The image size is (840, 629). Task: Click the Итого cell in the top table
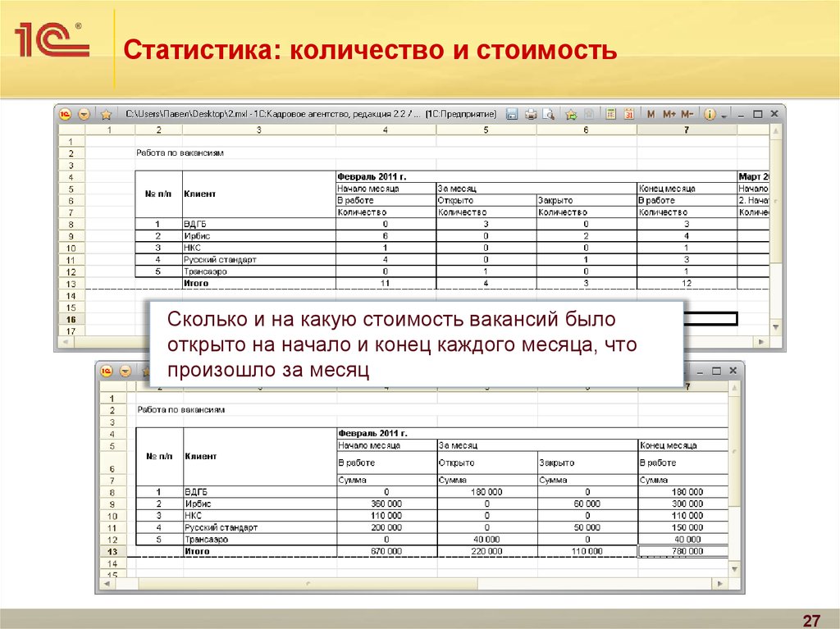click(196, 283)
